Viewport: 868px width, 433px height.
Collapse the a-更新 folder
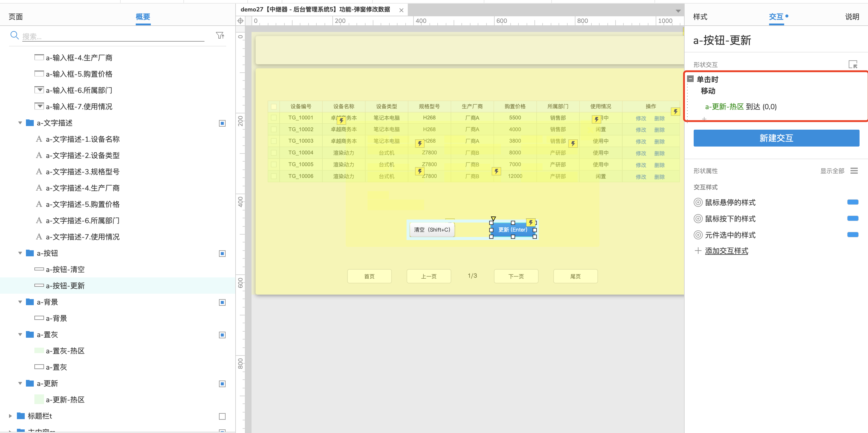(20, 384)
